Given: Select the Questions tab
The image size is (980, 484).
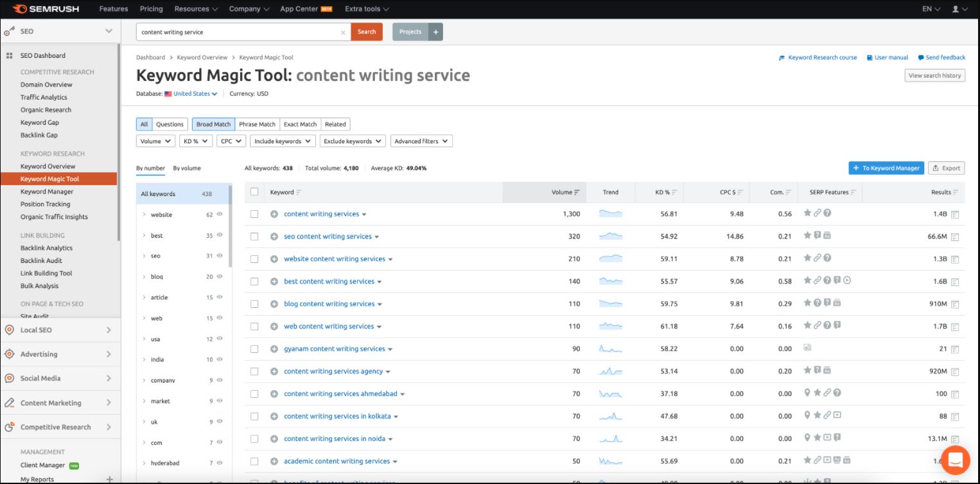Looking at the screenshot, I should pyautogui.click(x=170, y=124).
